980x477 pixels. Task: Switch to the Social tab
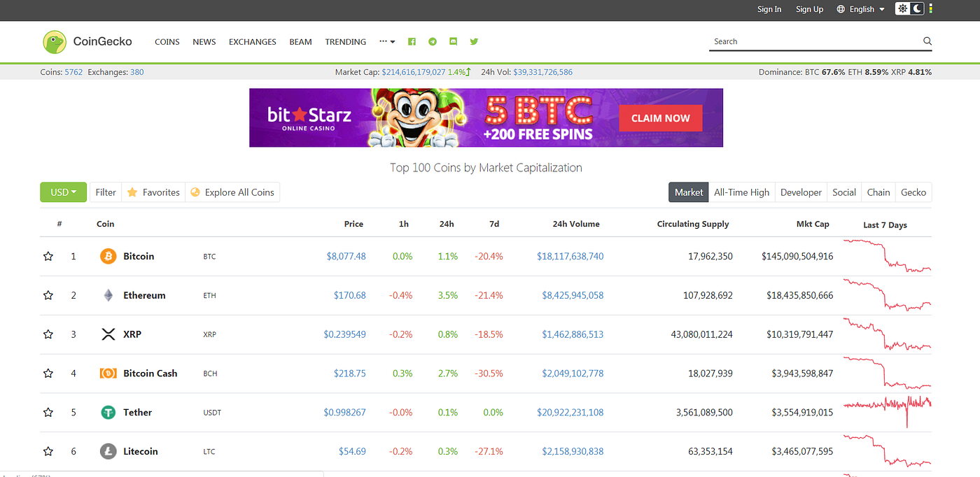click(844, 192)
